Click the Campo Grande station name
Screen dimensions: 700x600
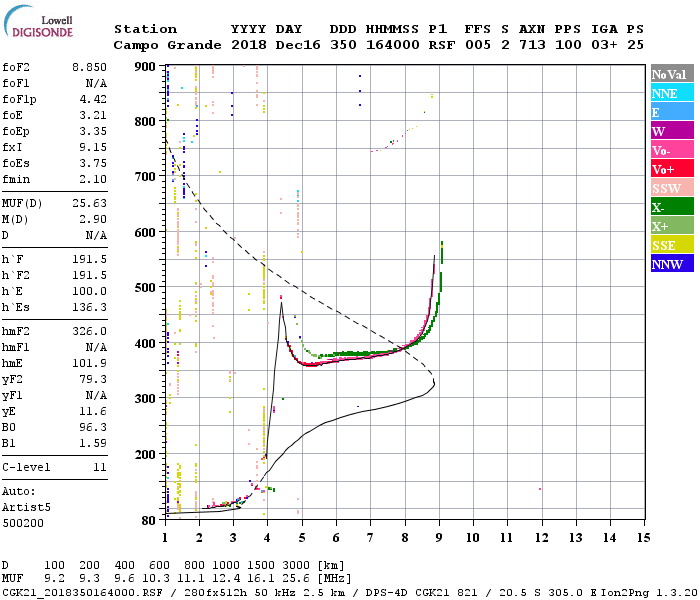pos(167,45)
